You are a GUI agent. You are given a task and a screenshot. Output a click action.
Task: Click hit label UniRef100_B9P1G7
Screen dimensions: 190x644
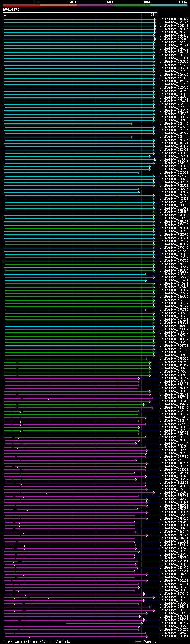(x=174, y=221)
